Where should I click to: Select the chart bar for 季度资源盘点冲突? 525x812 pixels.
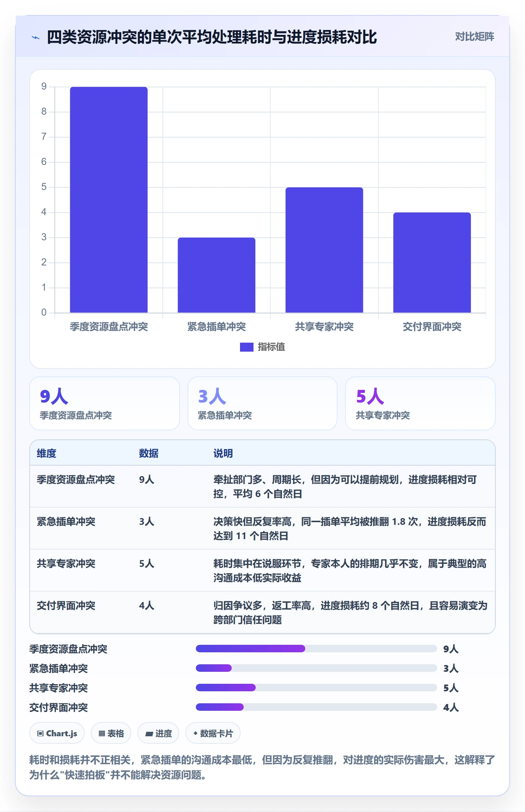[109, 200]
